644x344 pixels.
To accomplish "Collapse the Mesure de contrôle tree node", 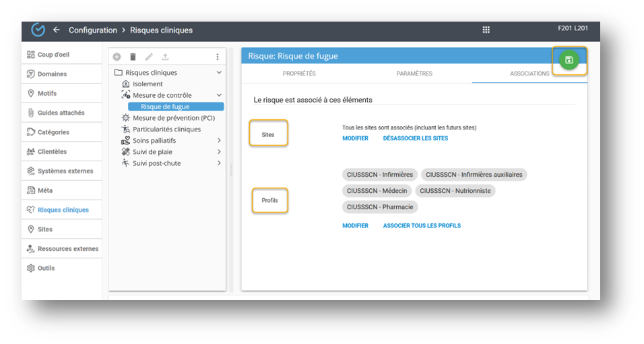I will (x=219, y=96).
